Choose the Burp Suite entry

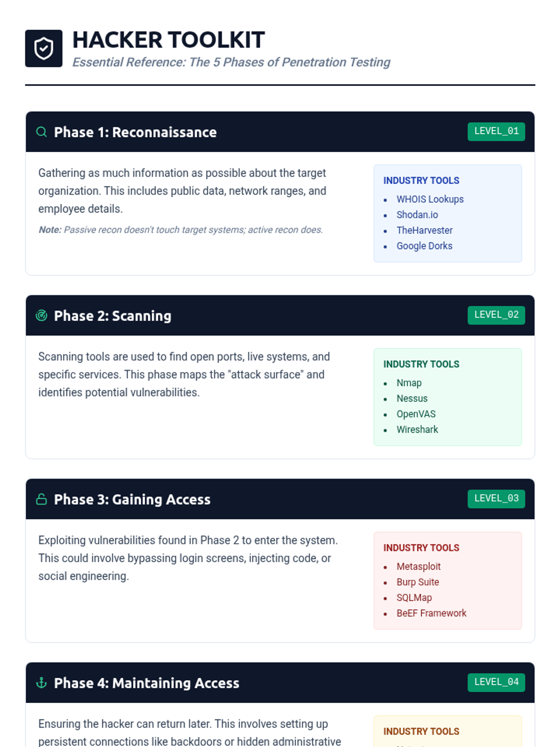pos(418,582)
